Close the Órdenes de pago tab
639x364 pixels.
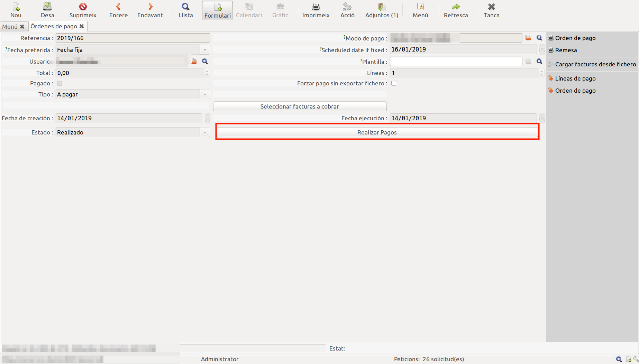tap(82, 26)
